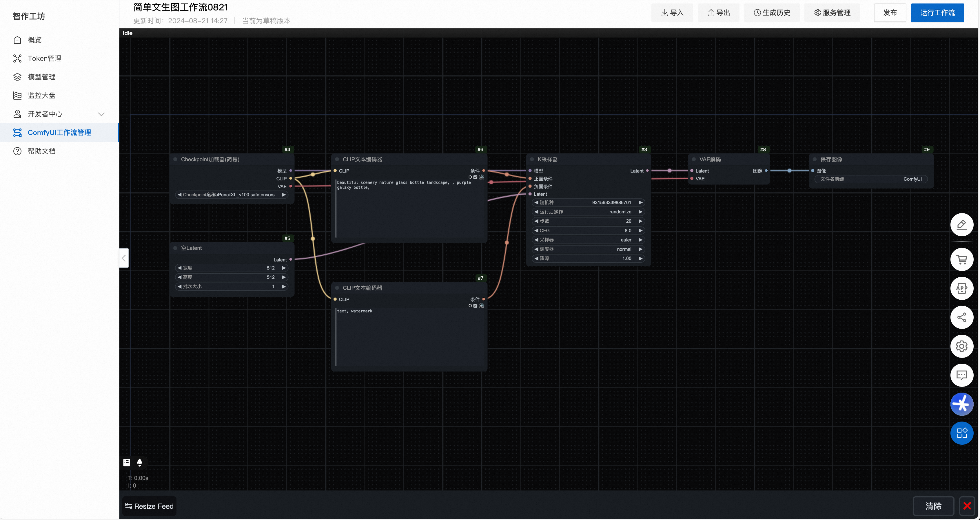Open the gear settings floating button
980x520 pixels.
961,346
